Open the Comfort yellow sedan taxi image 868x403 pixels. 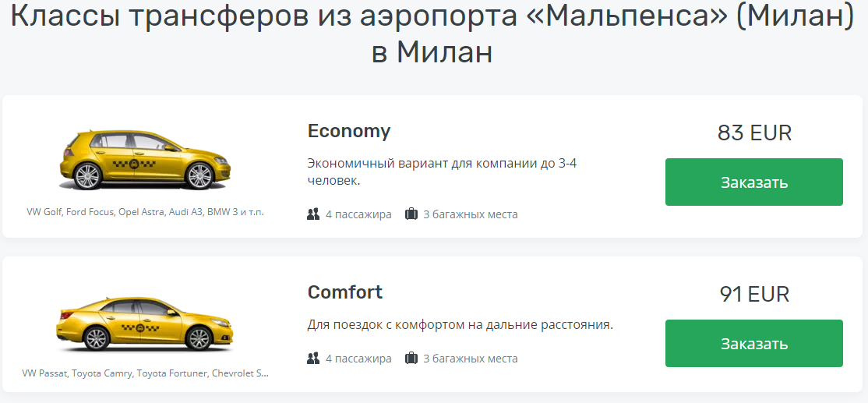[x=146, y=323]
